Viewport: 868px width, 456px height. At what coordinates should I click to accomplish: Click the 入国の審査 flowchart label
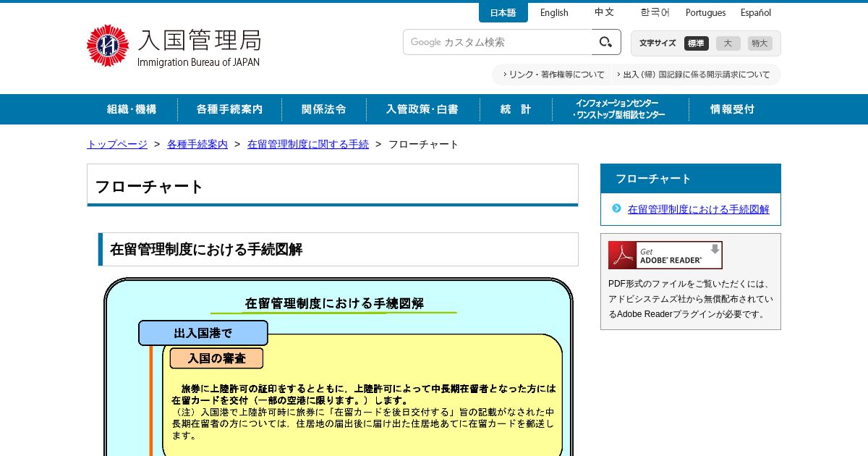pos(216,358)
